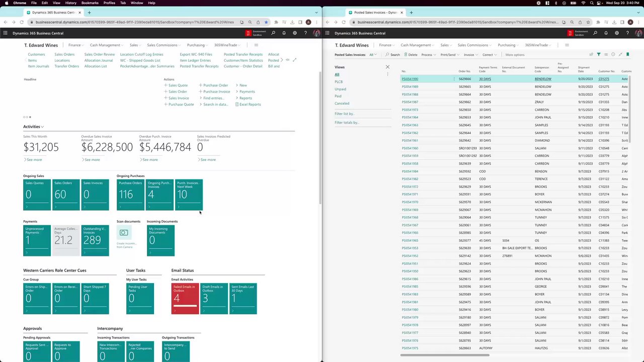Open the Sales Order Review link
The height and width of the screenshot is (362, 644).
pos(99,54)
